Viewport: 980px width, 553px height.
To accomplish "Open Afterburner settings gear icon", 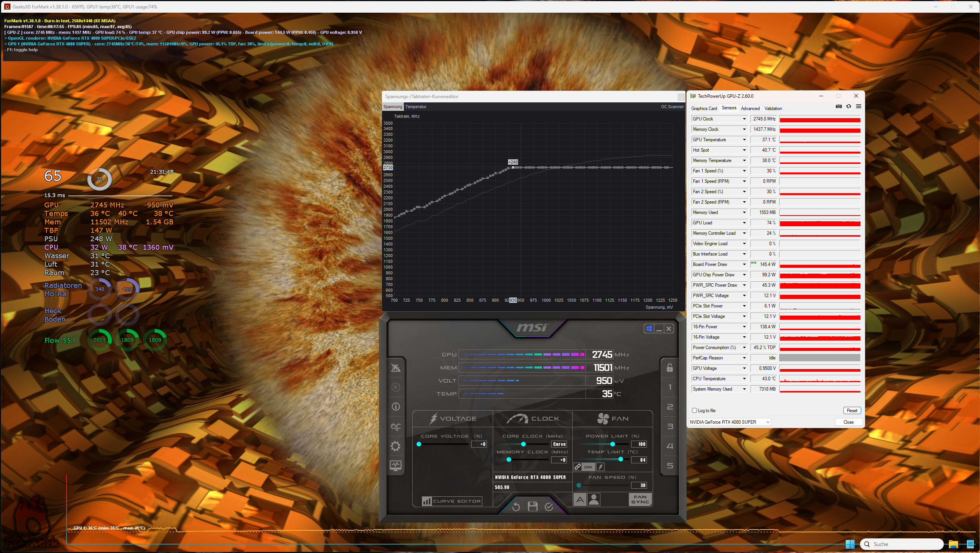I will [x=395, y=446].
